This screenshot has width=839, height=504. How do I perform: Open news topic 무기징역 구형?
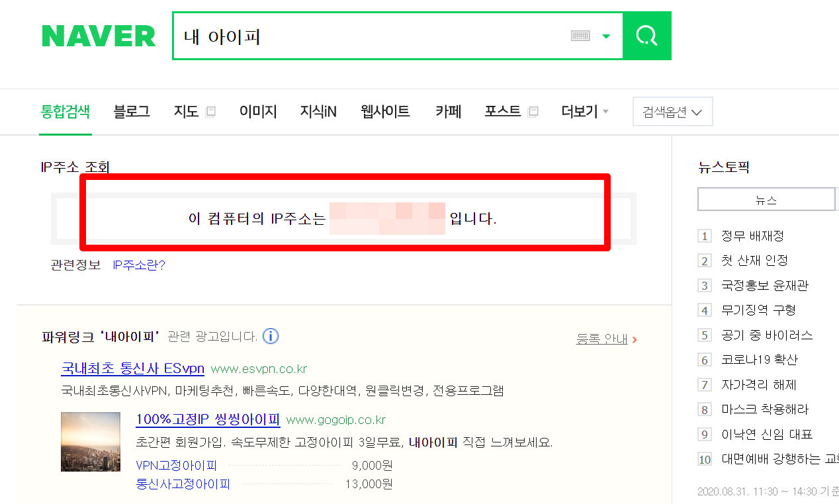[x=758, y=310]
